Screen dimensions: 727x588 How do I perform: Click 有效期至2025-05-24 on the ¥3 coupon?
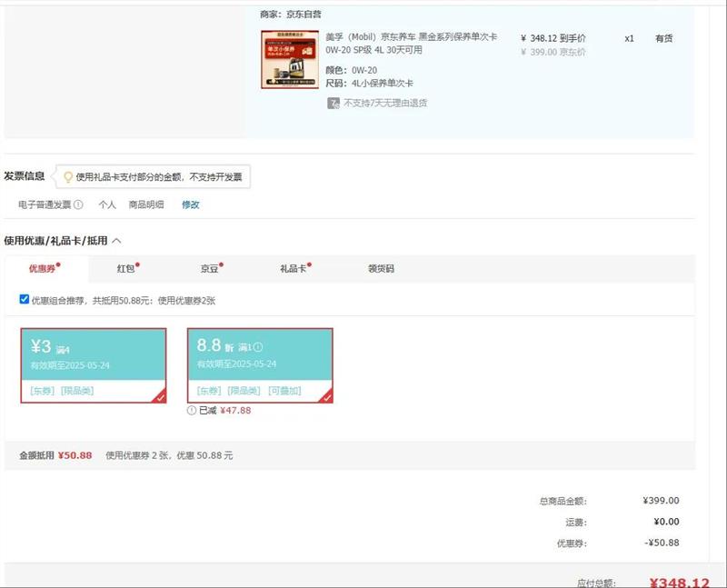tap(70, 365)
